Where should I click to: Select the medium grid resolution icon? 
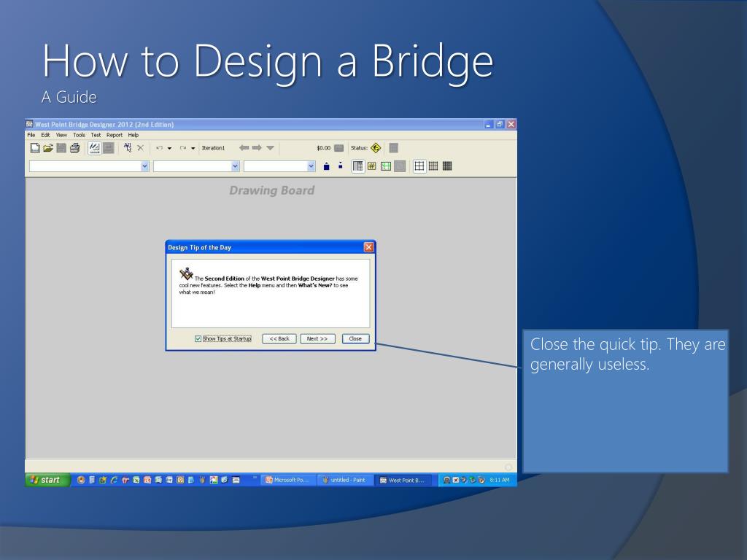(x=433, y=166)
